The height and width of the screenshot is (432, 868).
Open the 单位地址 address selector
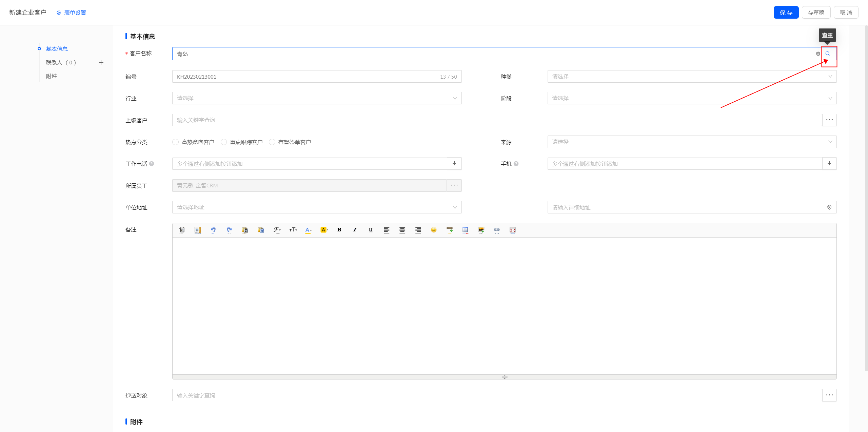click(317, 207)
